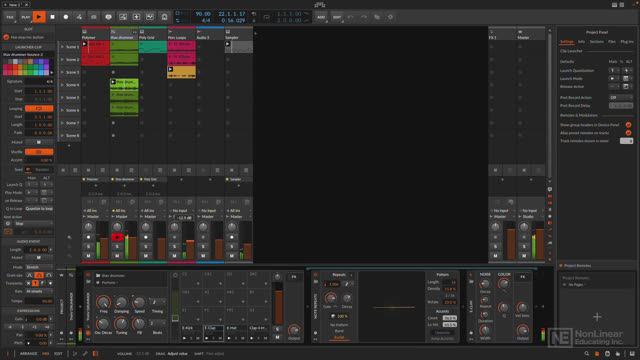Viewport: 640px width, 360px height.
Task: Solo the Perc Loops track
Action: pos(174,247)
